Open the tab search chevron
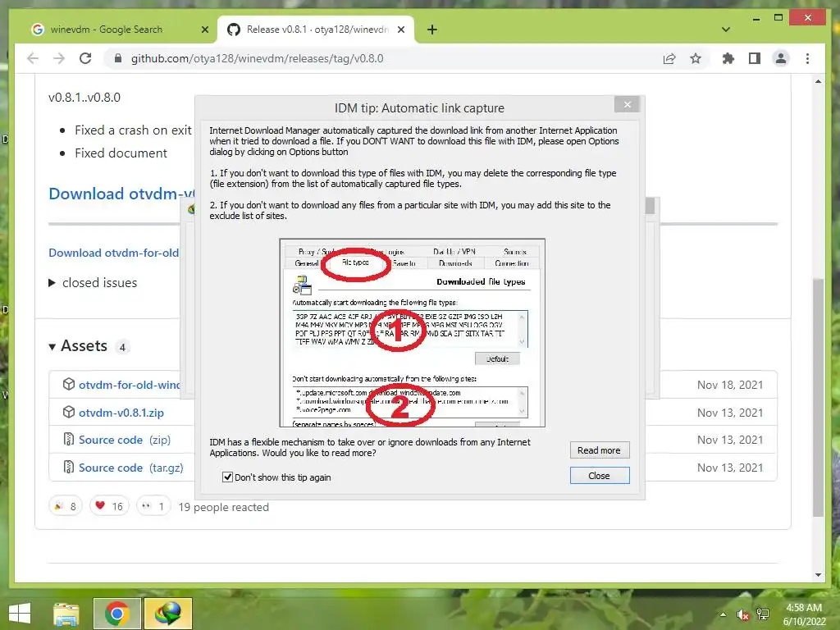The image size is (840, 630). point(726,30)
